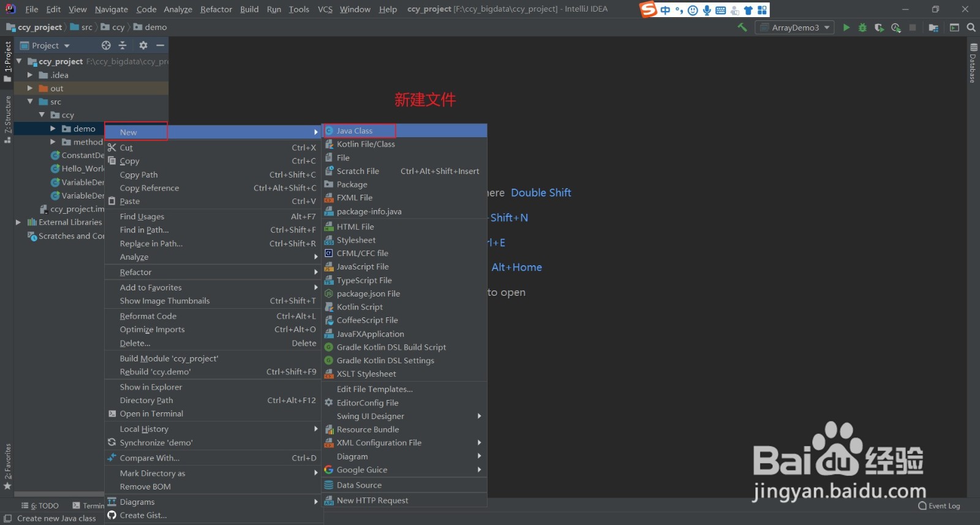This screenshot has height=525, width=980.
Task: Choose New HTTP Request
Action: coord(404,500)
